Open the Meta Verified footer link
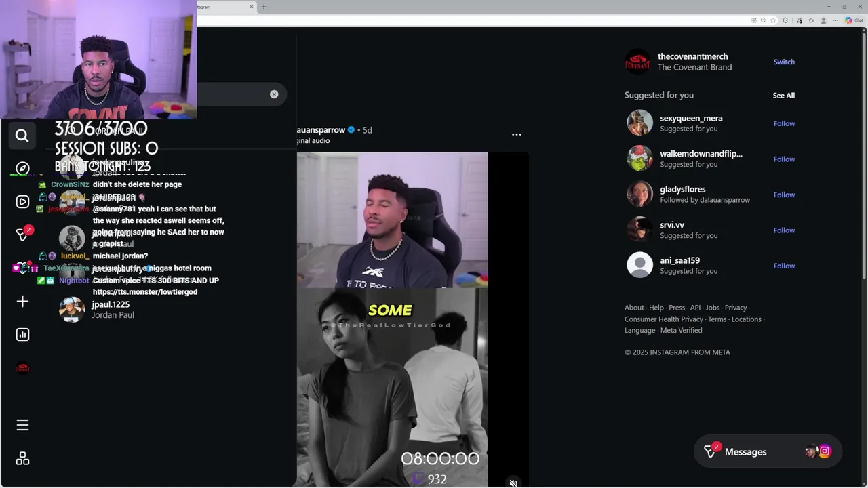The width and height of the screenshot is (868, 488). click(x=681, y=331)
